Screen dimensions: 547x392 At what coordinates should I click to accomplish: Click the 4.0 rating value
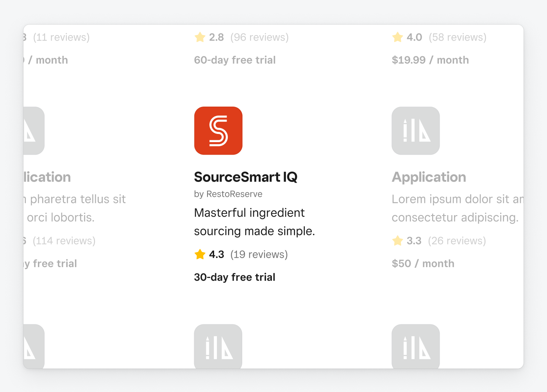pyautogui.click(x=415, y=37)
